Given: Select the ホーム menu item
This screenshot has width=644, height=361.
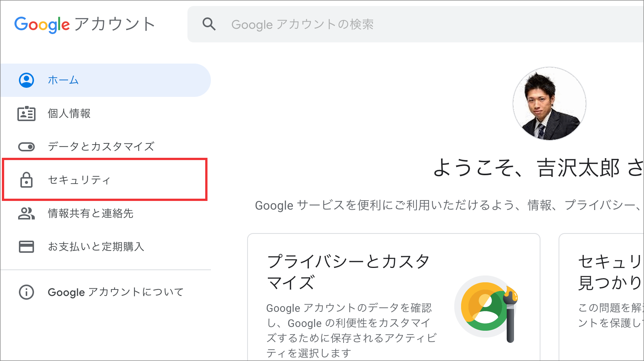Looking at the screenshot, I should (x=105, y=80).
